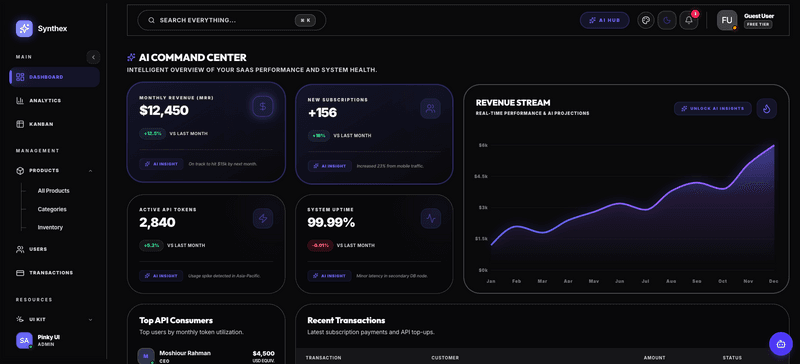
Task: Click the search magnifier icon
Action: click(x=152, y=20)
